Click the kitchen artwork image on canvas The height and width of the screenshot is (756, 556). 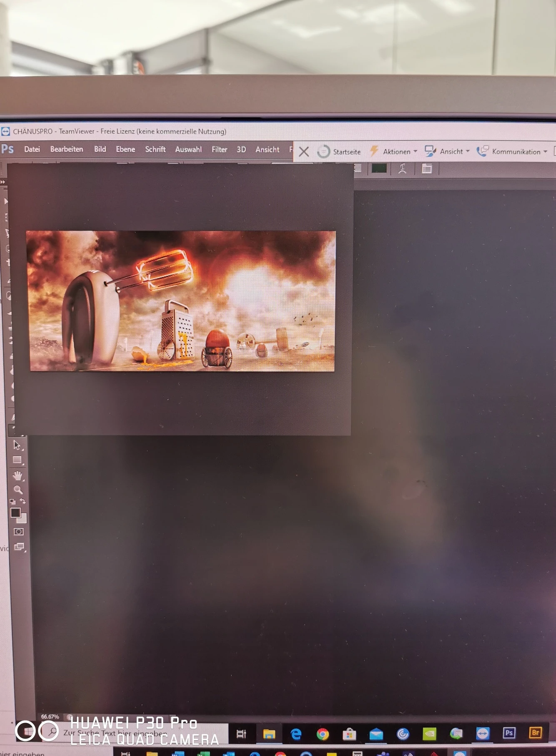[181, 301]
